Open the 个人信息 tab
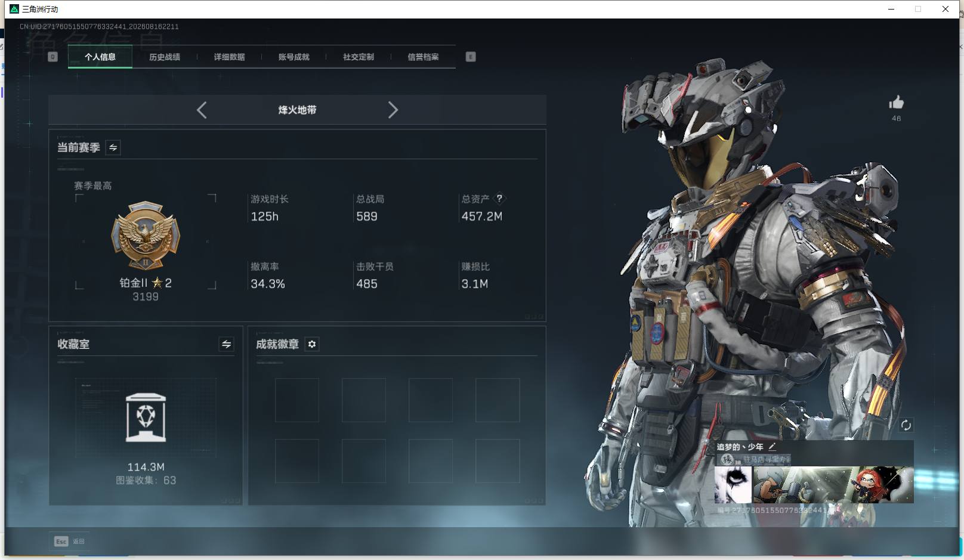Screen dimensions: 964x560 click(x=100, y=57)
